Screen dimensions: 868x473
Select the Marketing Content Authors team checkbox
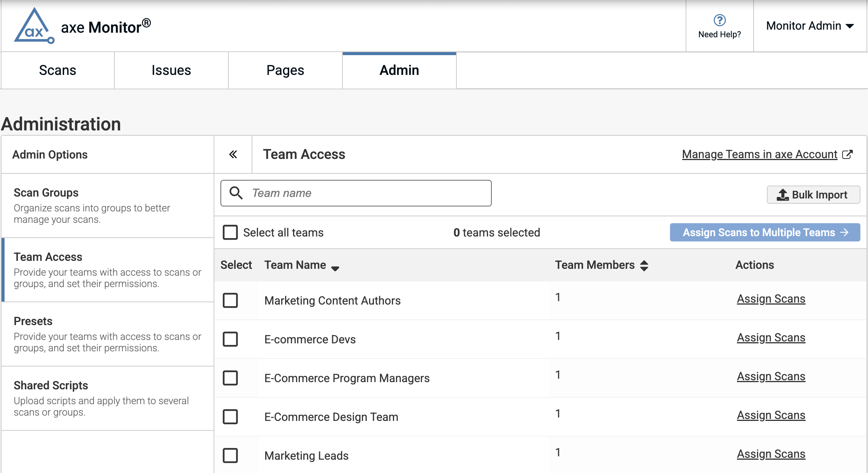click(230, 300)
